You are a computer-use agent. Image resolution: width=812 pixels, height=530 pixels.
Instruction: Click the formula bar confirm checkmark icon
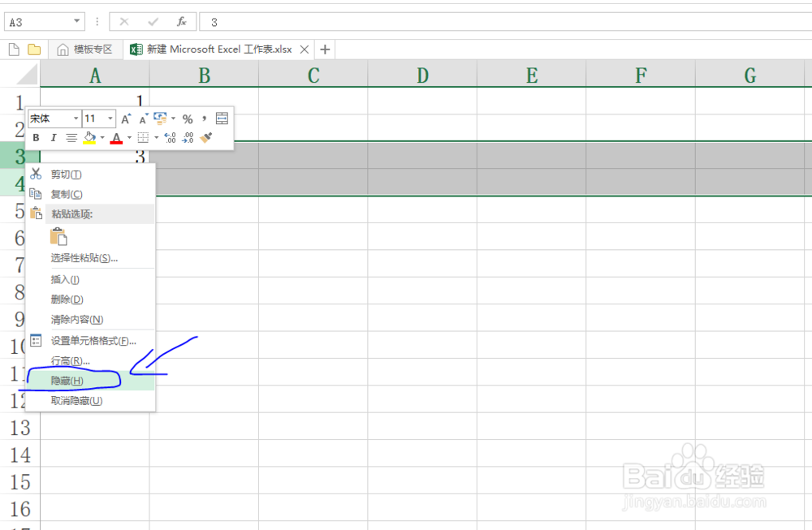click(153, 22)
